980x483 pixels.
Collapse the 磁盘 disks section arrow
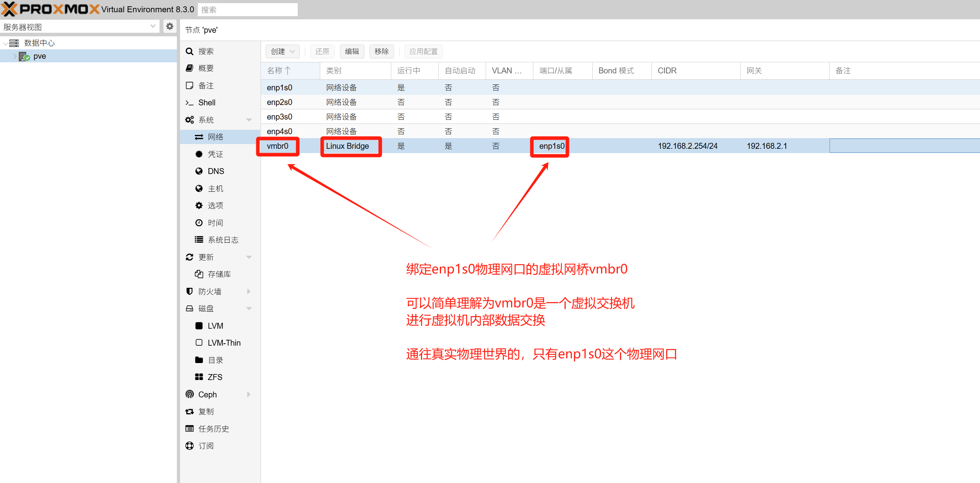pyautogui.click(x=249, y=309)
